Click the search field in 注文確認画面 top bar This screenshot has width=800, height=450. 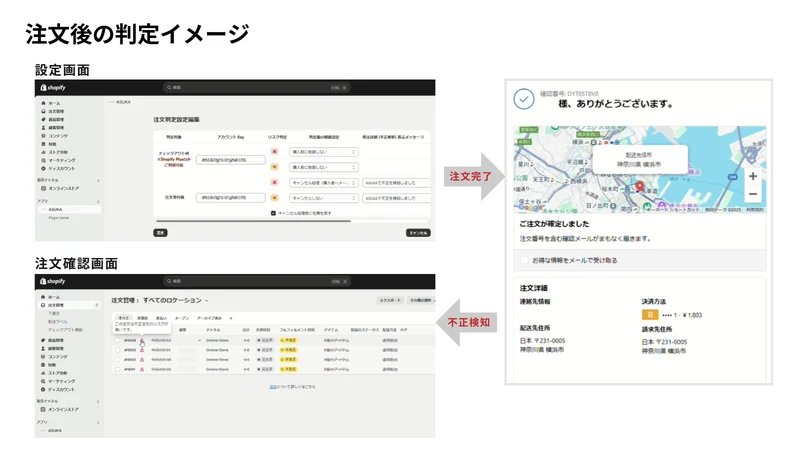256,281
